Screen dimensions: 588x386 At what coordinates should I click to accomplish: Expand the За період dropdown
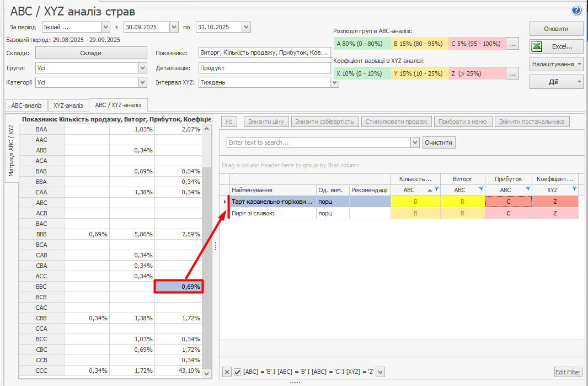pyautogui.click(x=105, y=27)
